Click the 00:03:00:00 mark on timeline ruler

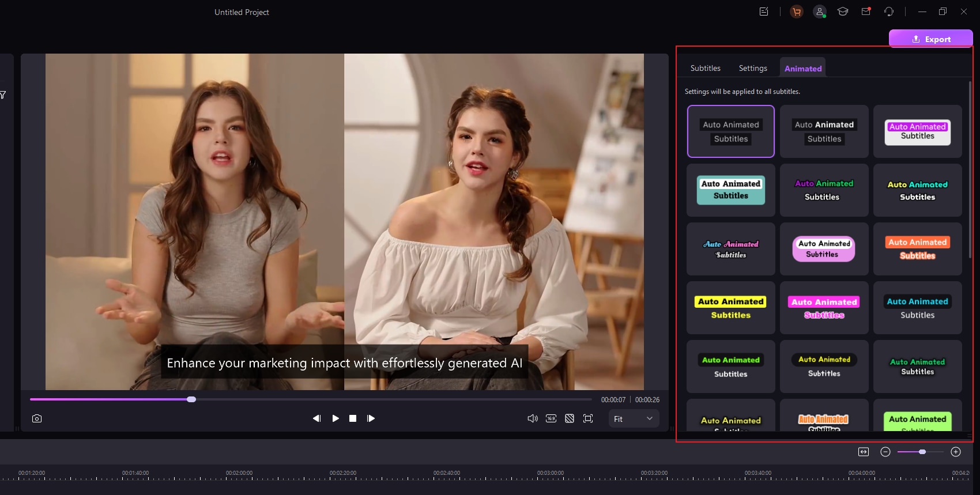[x=551, y=473]
